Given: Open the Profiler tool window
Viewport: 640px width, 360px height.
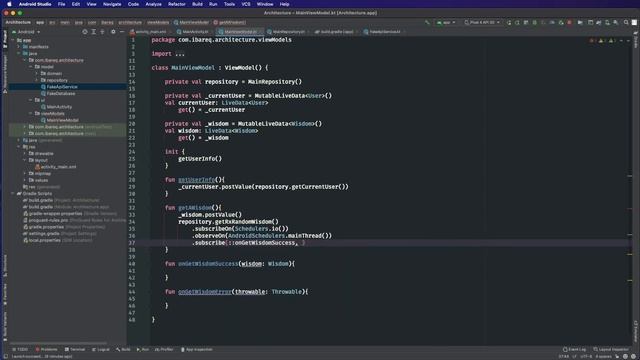Looking at the screenshot, I should point(164,349).
